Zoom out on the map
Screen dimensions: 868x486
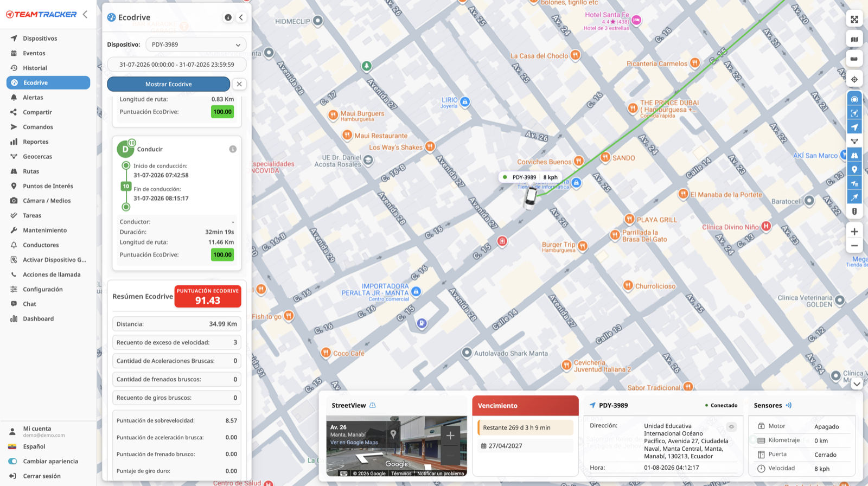point(854,246)
